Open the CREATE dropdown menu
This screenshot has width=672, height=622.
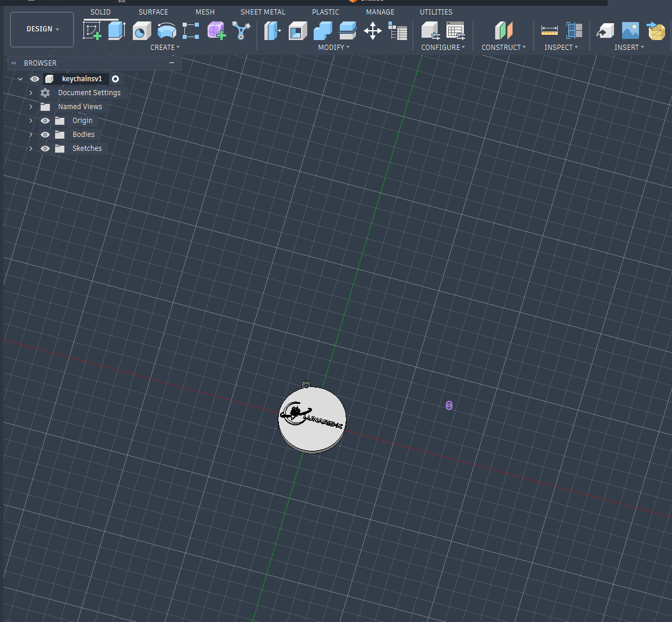pos(165,47)
